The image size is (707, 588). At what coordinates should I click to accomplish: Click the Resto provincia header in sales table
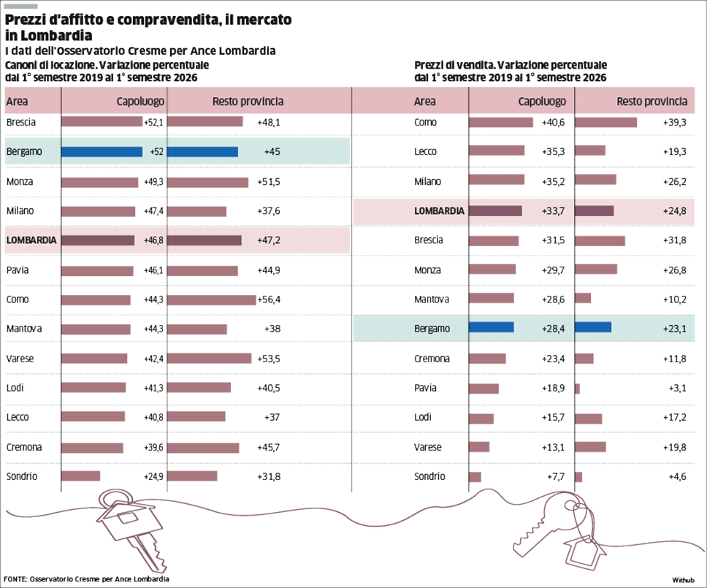pos(652,102)
